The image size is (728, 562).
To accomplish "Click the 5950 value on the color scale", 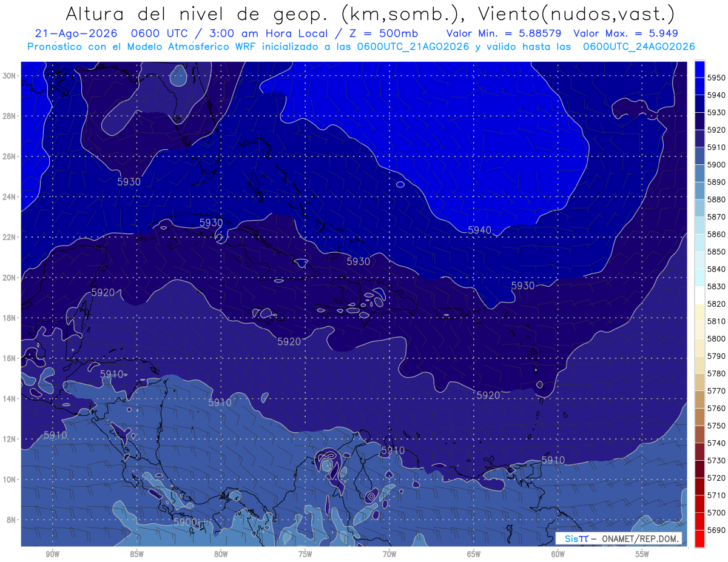I will 716,78.
